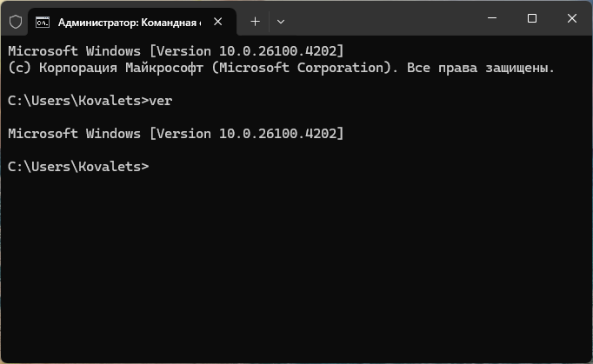Image resolution: width=593 pixels, height=364 pixels.
Task: Close the terminal window
Action: point(572,17)
